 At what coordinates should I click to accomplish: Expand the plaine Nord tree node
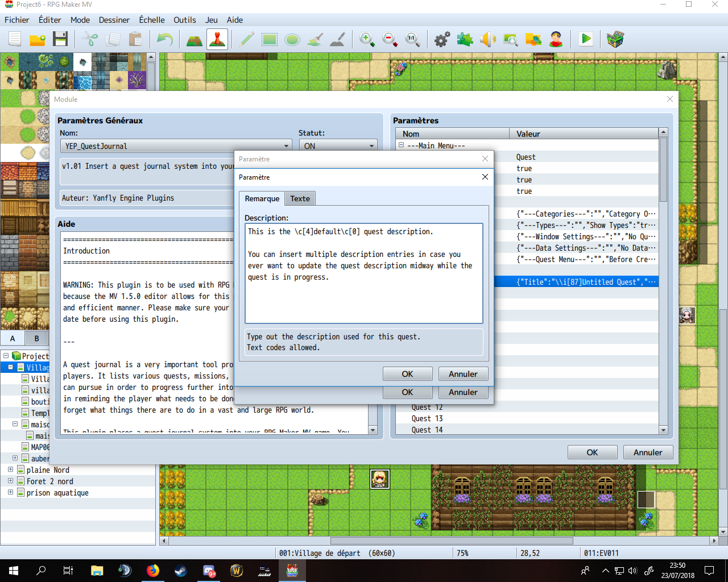(10, 469)
